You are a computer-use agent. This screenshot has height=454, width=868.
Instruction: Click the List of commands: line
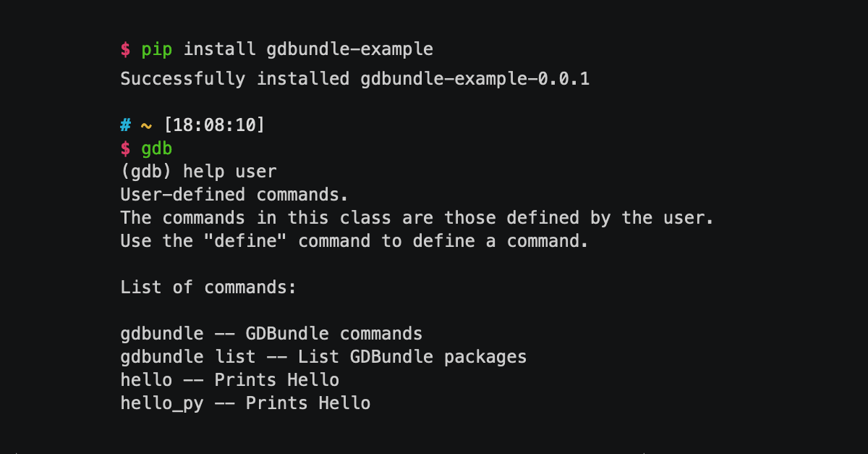(209, 287)
